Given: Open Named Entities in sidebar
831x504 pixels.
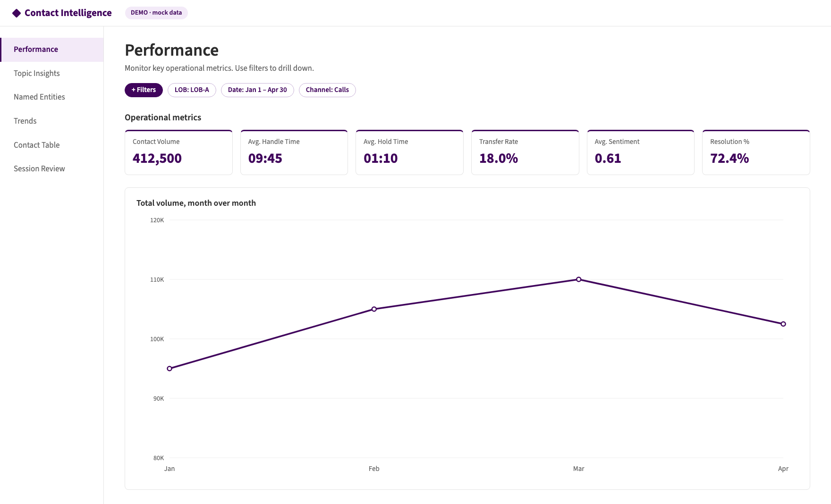Looking at the screenshot, I should coord(52,97).
